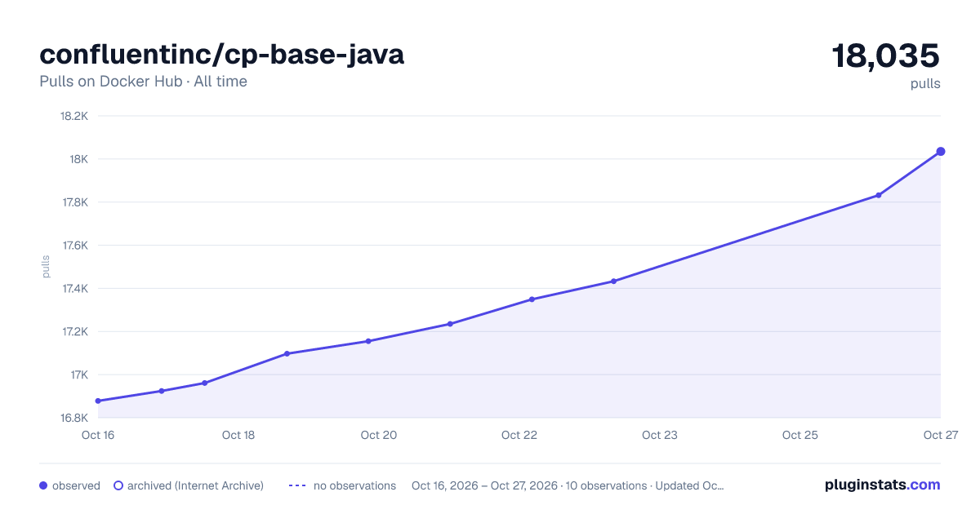This screenshot has height=514, width=980.
Task: Click the "no observations" legend label
Action: click(354, 485)
